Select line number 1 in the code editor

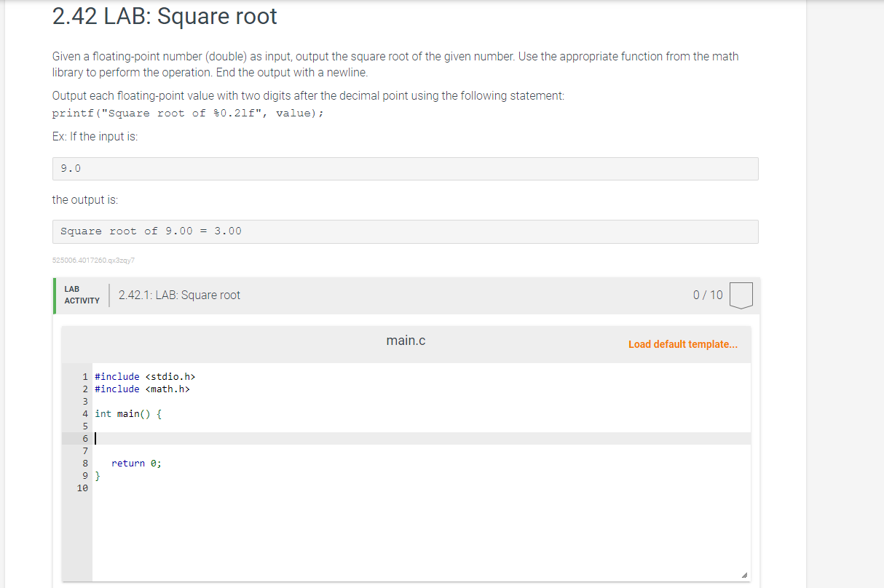click(x=85, y=376)
